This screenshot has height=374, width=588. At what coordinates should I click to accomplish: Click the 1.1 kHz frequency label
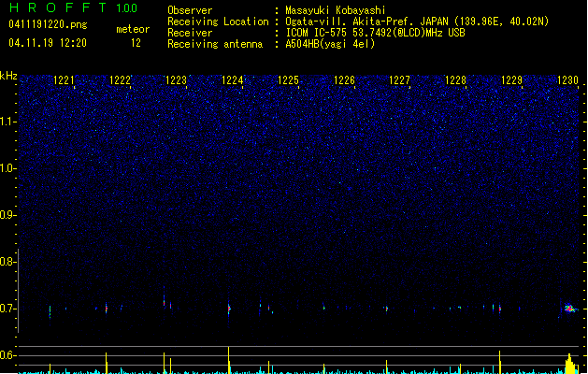(x=7, y=122)
